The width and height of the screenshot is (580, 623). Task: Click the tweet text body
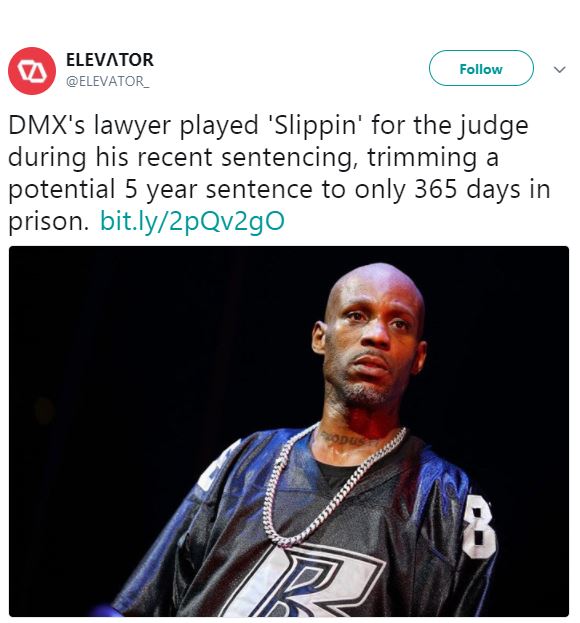(279, 173)
